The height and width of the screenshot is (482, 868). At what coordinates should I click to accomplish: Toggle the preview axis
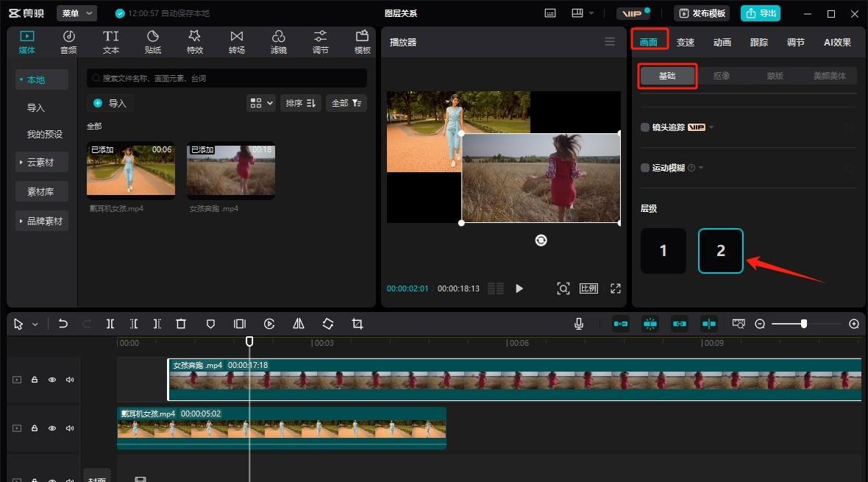(708, 324)
